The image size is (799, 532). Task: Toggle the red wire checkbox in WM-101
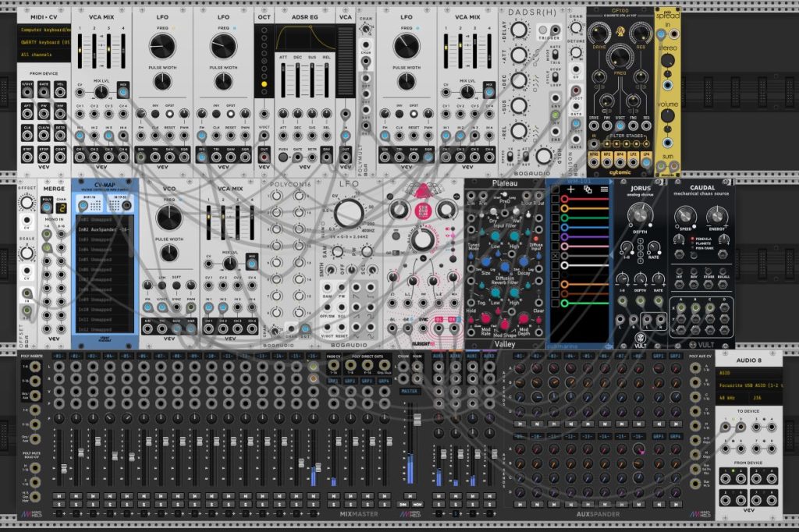click(x=556, y=199)
